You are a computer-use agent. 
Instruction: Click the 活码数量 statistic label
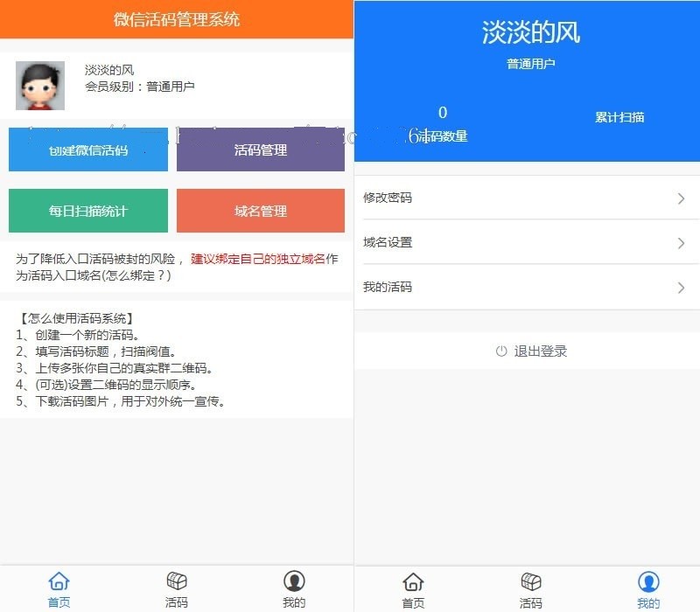pos(443,136)
